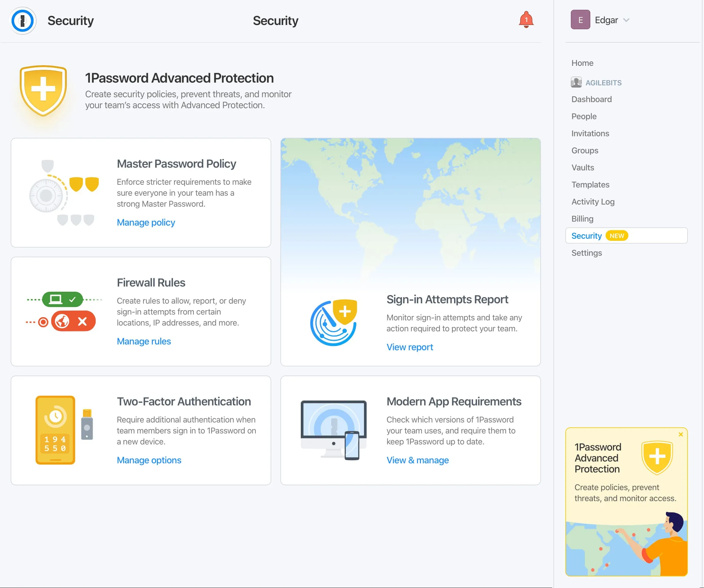The height and width of the screenshot is (588, 704).
Task: Click the Modern App Requirements heading
Action: coord(454,401)
